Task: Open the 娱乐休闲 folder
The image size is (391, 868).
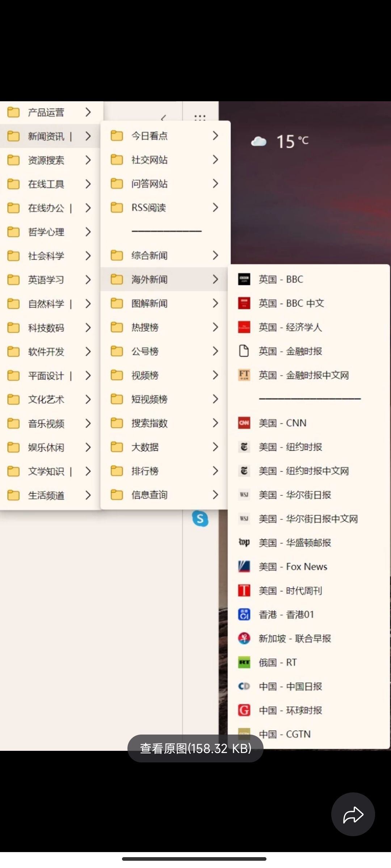Action: coord(50,447)
